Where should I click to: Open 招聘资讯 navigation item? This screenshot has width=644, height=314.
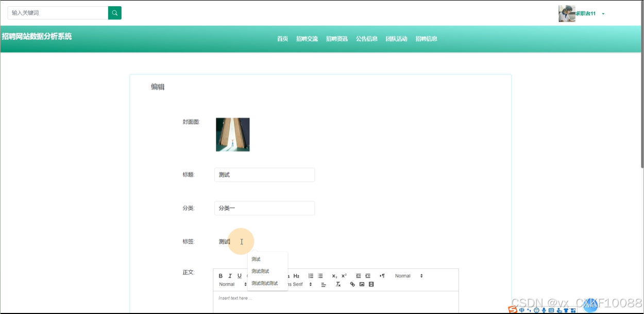[x=337, y=39]
